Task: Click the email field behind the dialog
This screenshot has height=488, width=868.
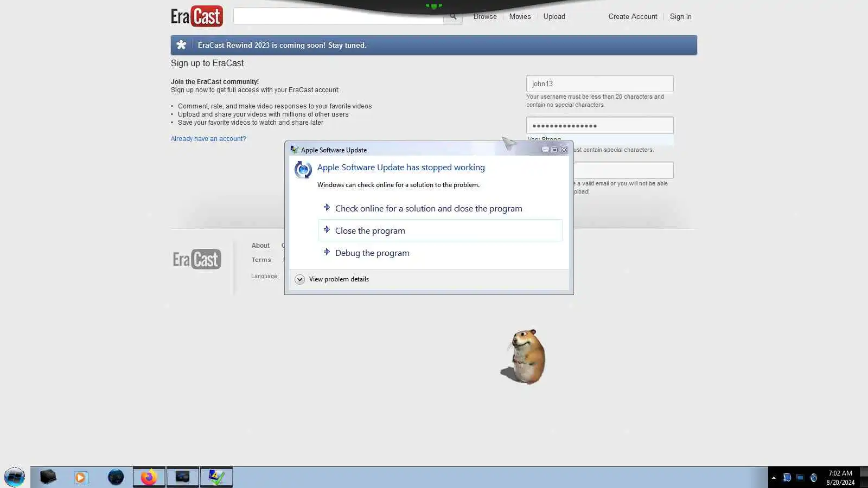Action: click(x=623, y=170)
